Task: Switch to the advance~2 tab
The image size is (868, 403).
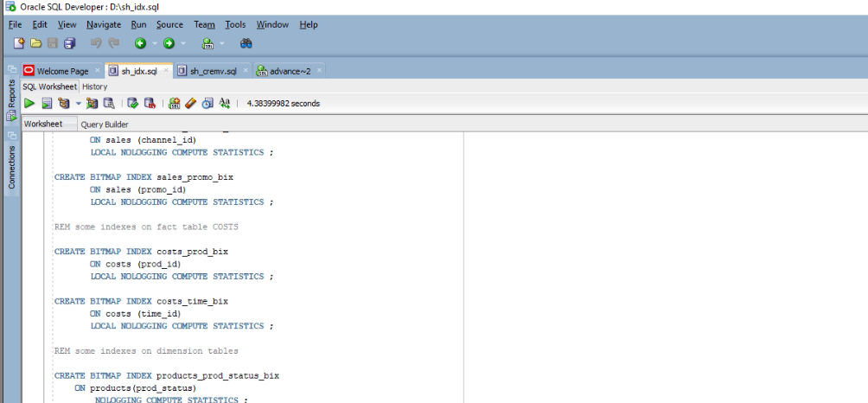Action: coord(290,71)
